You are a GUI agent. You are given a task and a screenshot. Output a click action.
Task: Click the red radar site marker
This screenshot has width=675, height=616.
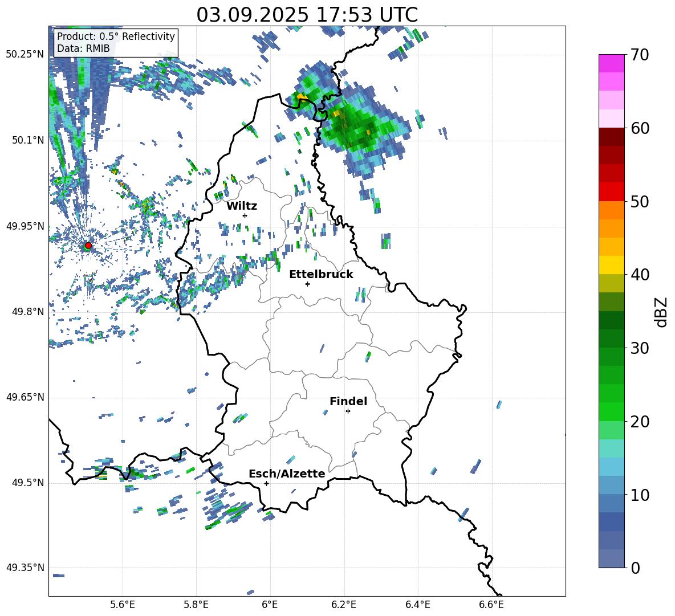[x=88, y=246]
